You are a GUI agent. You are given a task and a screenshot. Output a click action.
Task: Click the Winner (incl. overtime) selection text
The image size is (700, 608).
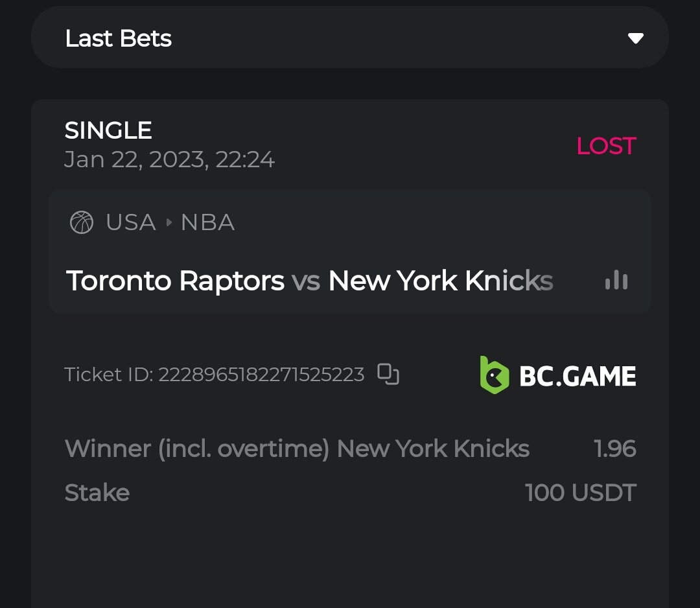297,449
